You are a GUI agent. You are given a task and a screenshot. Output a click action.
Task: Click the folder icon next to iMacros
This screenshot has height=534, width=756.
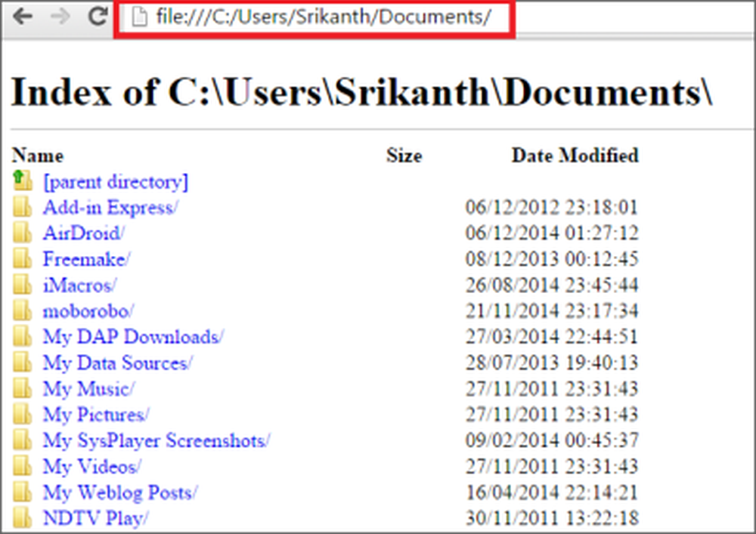pyautogui.click(x=23, y=285)
